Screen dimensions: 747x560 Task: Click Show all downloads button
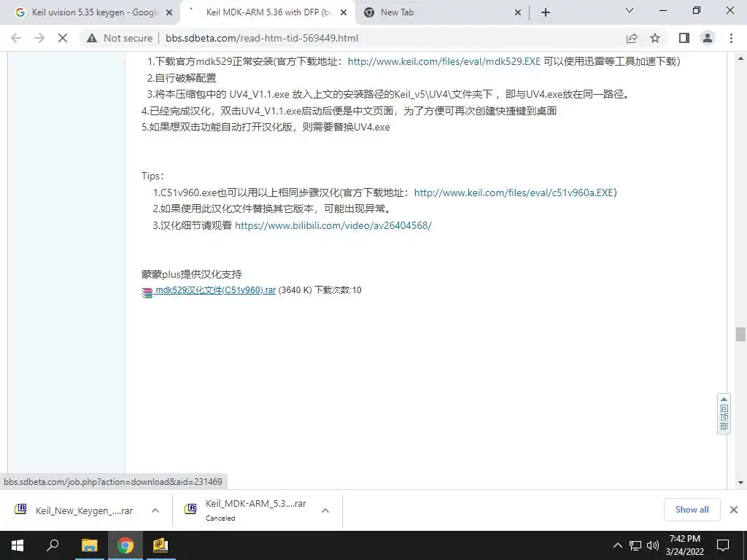692,510
